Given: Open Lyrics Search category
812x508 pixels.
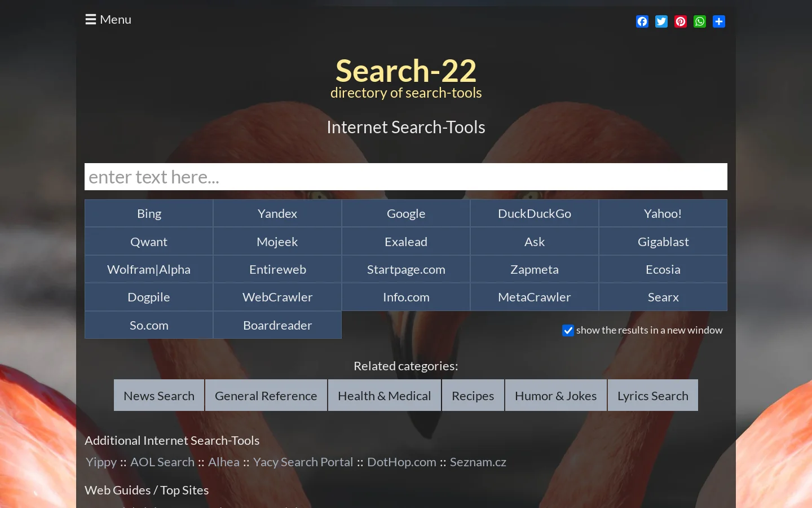Looking at the screenshot, I should tap(653, 396).
